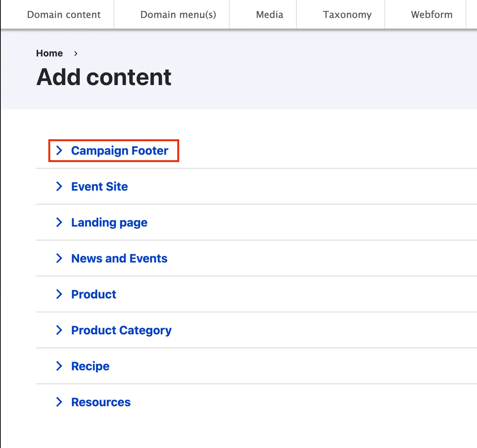Click the chevron beside Product Category
Screen dimensions: 477x448
(x=59, y=330)
